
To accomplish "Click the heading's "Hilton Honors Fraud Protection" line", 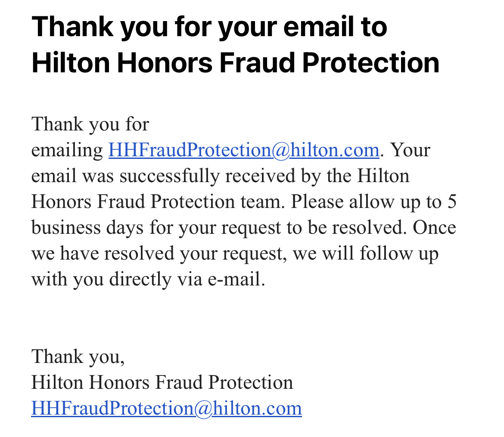I will [x=235, y=63].
